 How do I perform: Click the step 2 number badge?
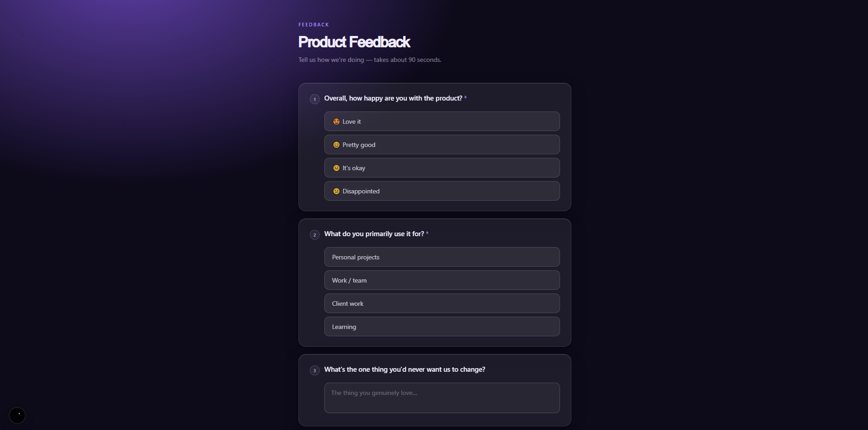pos(314,235)
